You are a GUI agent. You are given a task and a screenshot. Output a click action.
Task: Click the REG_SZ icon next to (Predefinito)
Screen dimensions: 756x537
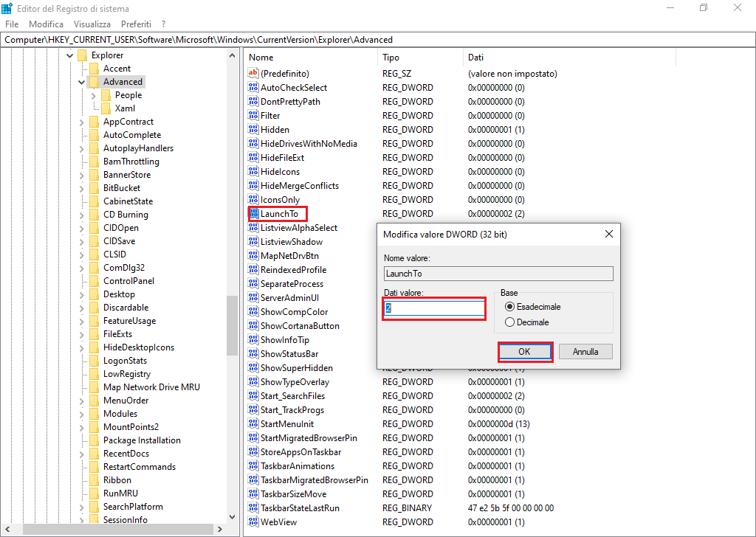coord(251,73)
